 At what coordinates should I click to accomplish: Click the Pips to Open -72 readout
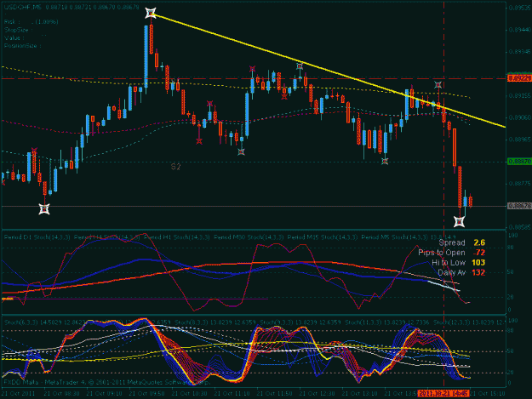point(452,253)
